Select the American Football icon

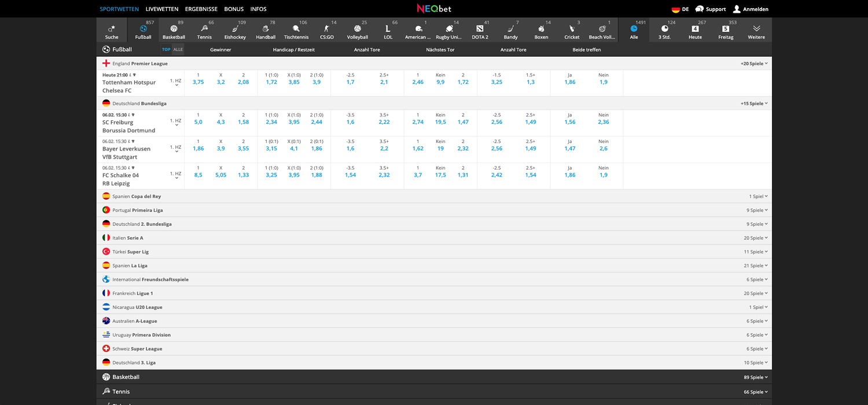click(418, 30)
